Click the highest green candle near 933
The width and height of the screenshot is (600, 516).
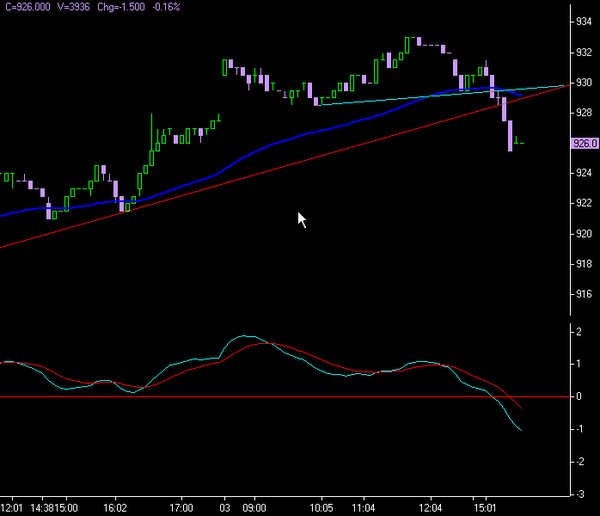[407, 45]
